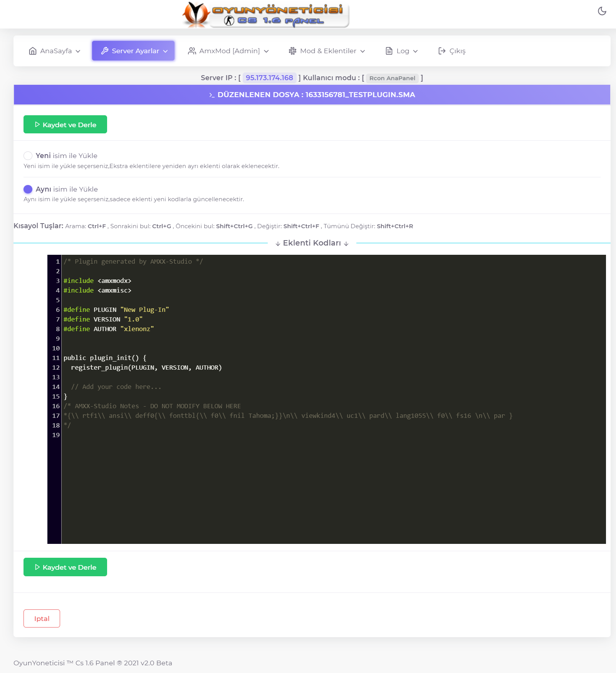
Task: Click the Çıkış logout icon
Action: pyautogui.click(x=442, y=51)
